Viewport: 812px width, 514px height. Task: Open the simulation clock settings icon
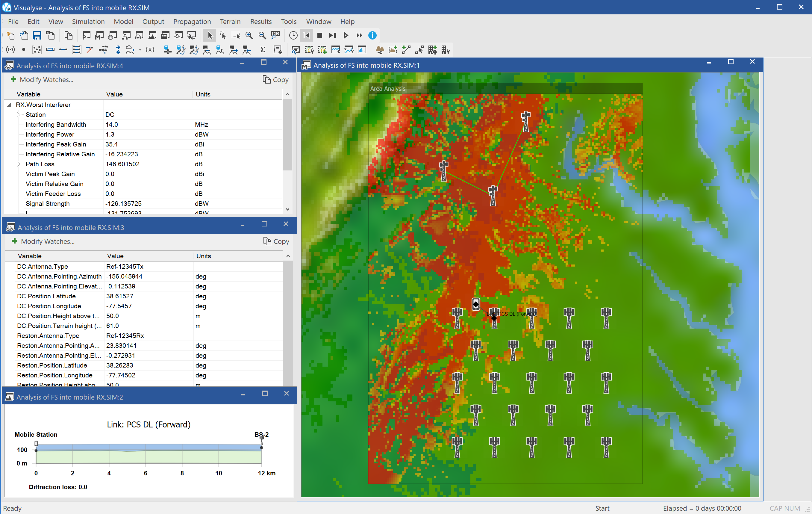tap(293, 35)
